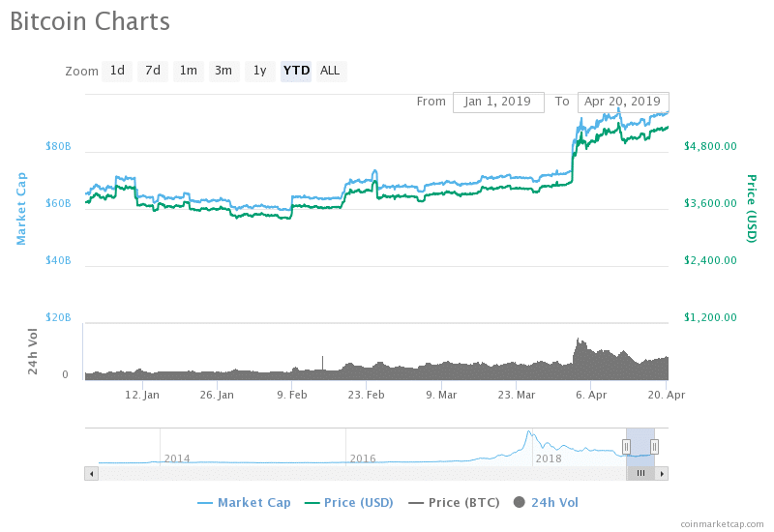This screenshot has height=532, width=774.
Task: Click the navigator right range handle
Action: tap(654, 447)
